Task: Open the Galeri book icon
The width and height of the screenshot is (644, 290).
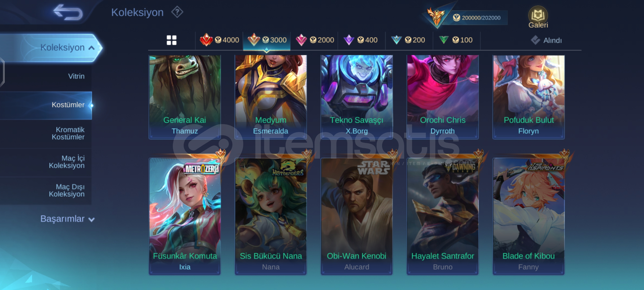Action: click(538, 17)
